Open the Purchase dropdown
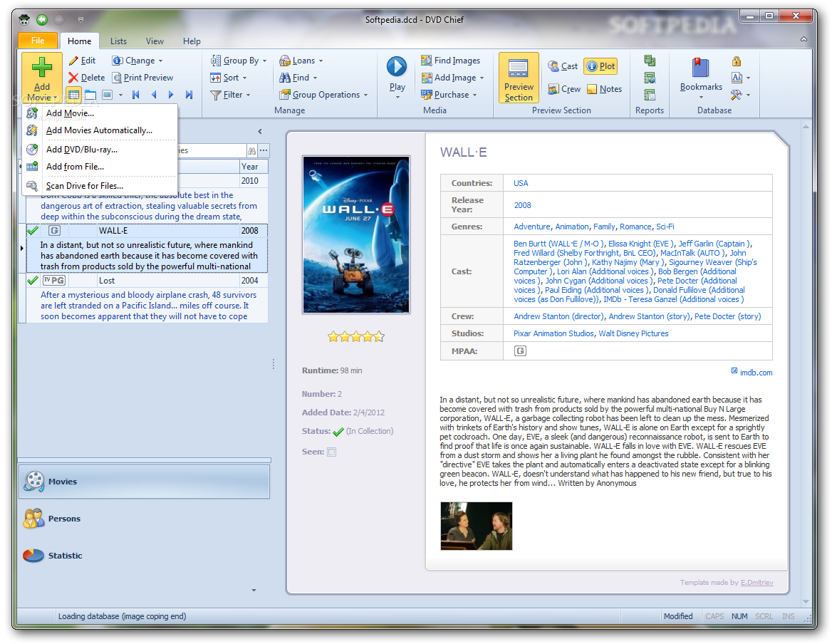The height and width of the screenshot is (644, 832). tap(449, 95)
